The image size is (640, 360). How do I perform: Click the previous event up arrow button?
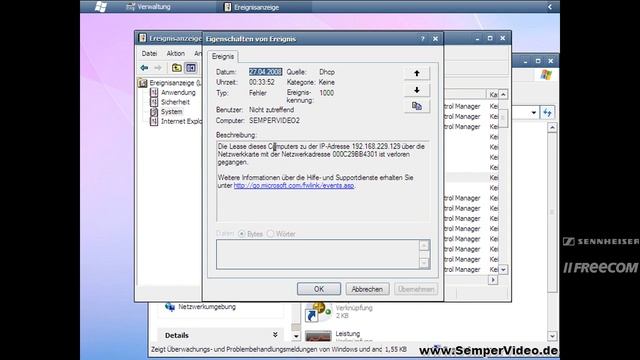pos(417,73)
